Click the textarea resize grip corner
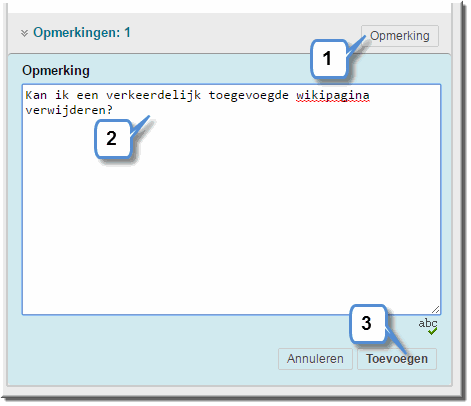Image resolution: width=471 pixels, height=406 pixels. pyautogui.click(x=435, y=310)
